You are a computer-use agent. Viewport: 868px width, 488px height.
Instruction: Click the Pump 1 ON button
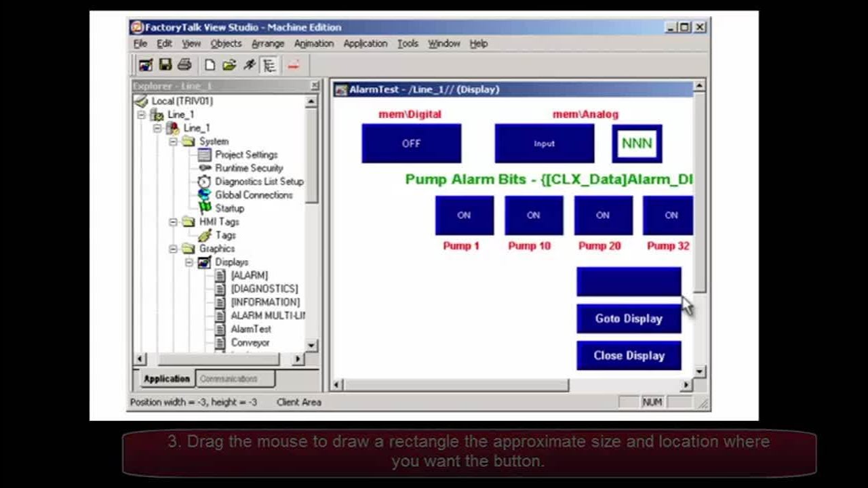coord(464,216)
